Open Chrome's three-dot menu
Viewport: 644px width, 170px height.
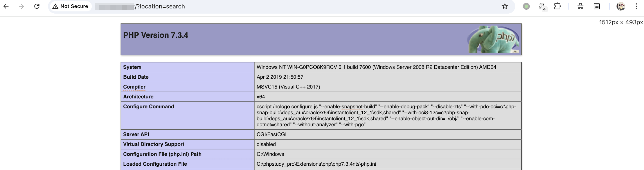636,6
